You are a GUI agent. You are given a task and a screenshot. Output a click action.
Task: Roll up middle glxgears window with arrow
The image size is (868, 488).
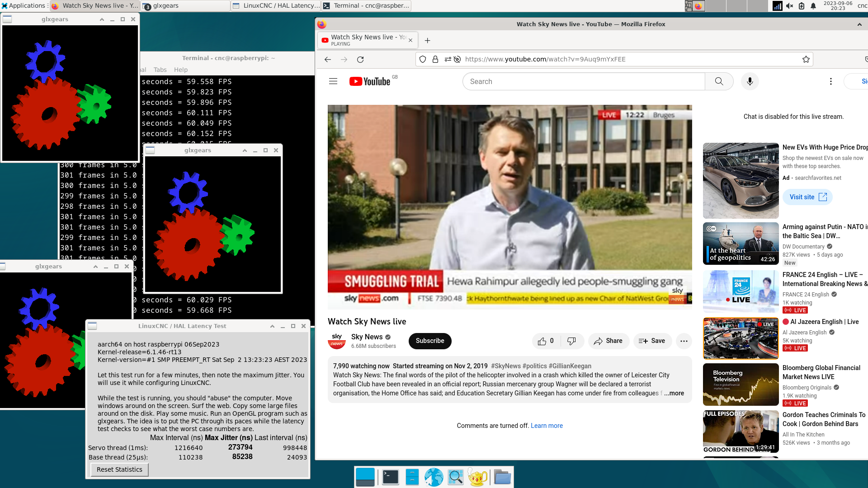point(245,150)
